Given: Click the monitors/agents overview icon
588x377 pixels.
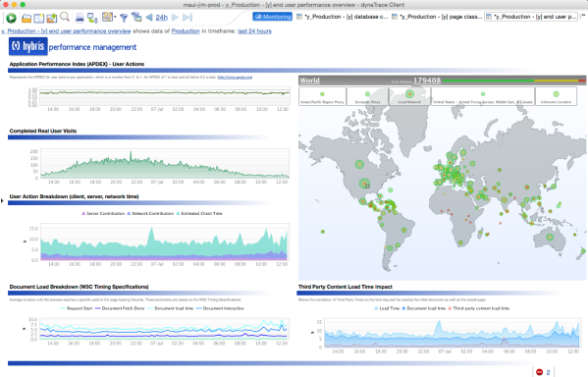Looking at the screenshot, I should point(92,18).
